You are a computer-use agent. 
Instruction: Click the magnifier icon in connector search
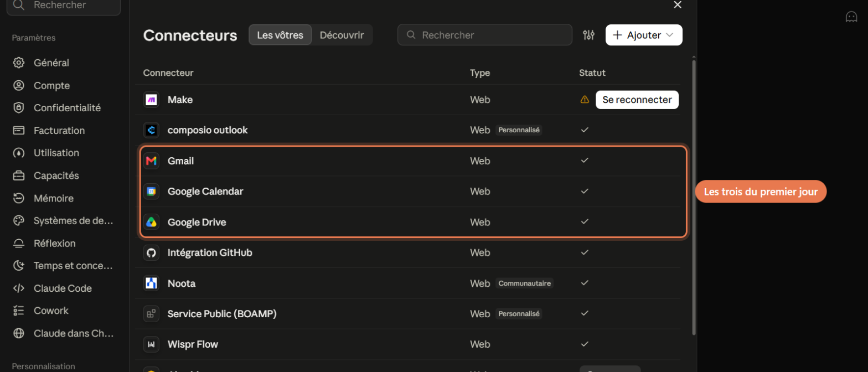(411, 35)
